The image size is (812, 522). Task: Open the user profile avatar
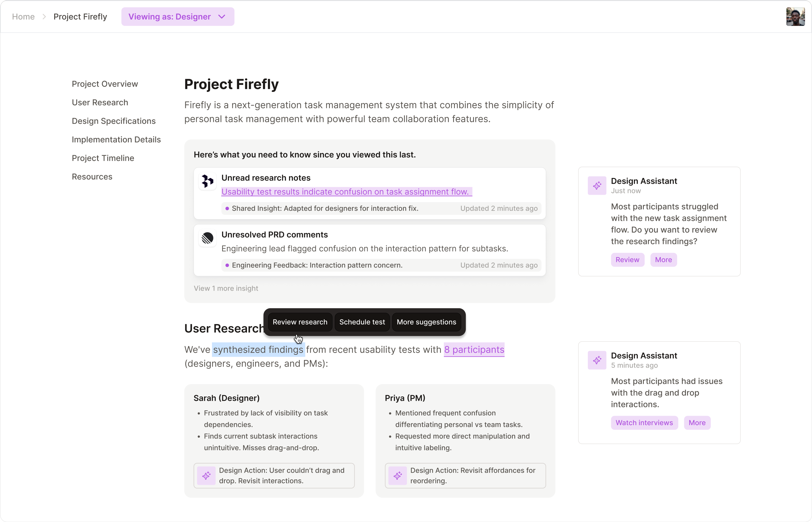click(x=795, y=17)
